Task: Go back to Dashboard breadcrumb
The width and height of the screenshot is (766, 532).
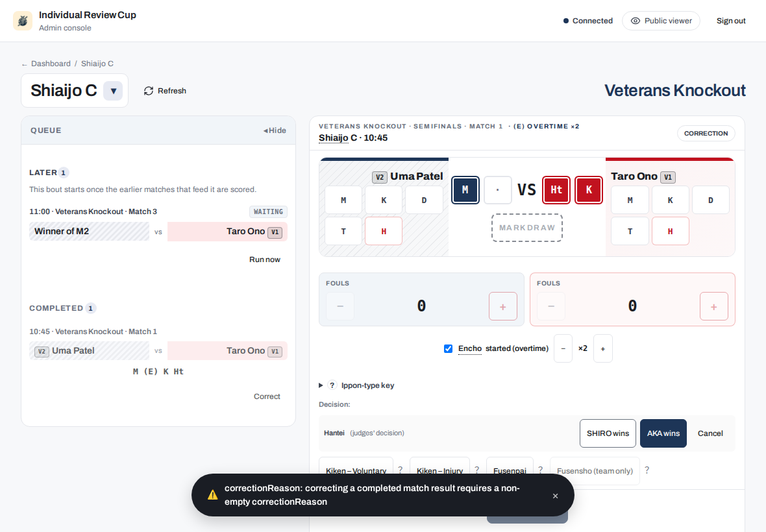Action: click(x=51, y=64)
